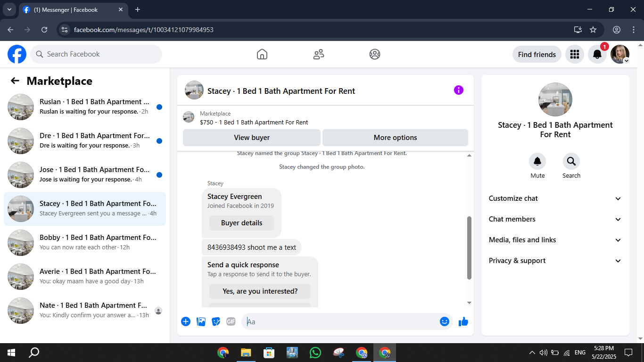Click the chat scrollbar thumb
Image resolution: width=644 pixels, height=362 pixels.
(x=469, y=248)
